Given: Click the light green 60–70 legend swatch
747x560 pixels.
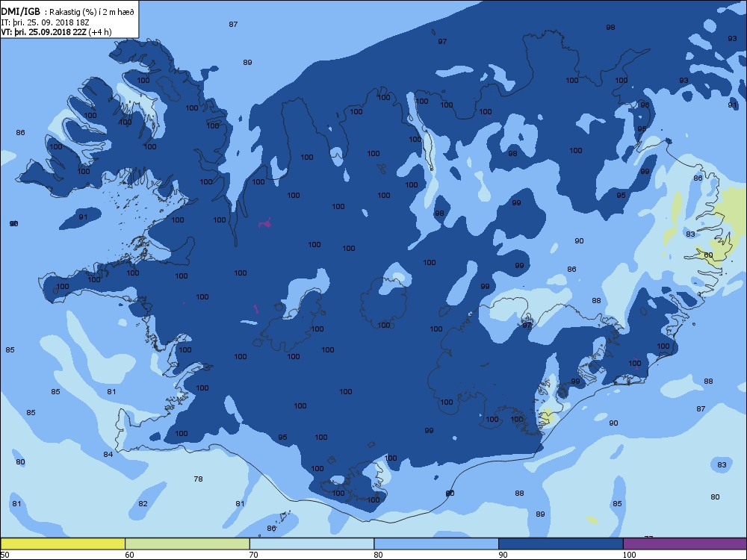Looking at the screenshot, I should [187, 544].
